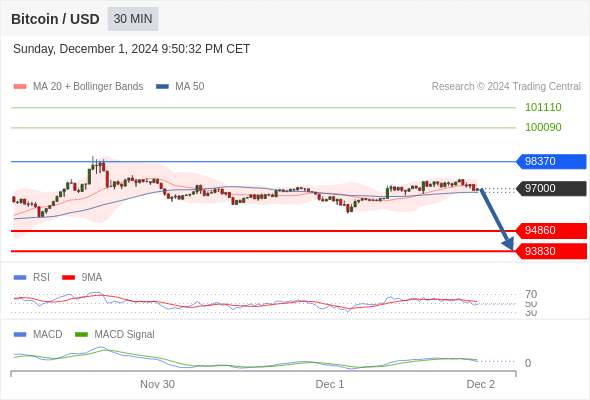The width and height of the screenshot is (590, 400).
Task: Toggle the MA 20 + Bollinger Bands legend label
Action: (88, 87)
